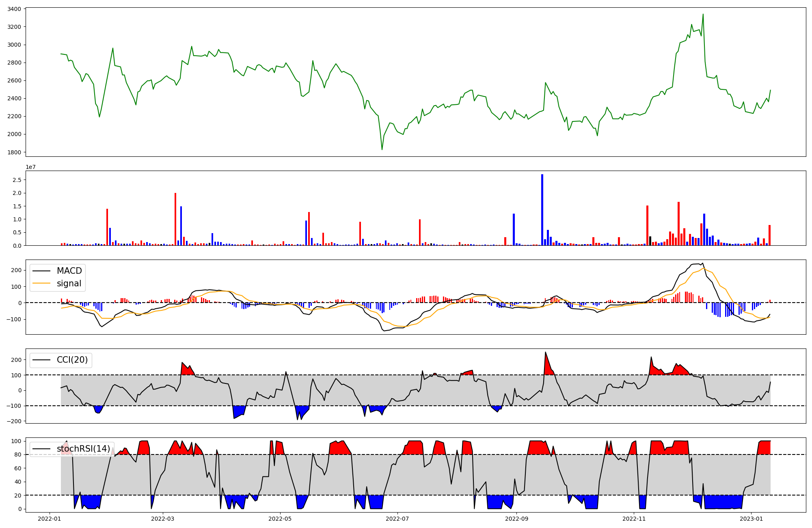The height and width of the screenshot is (528, 812).
Task: Click the tallest blue volume bar
Action: (x=542, y=210)
